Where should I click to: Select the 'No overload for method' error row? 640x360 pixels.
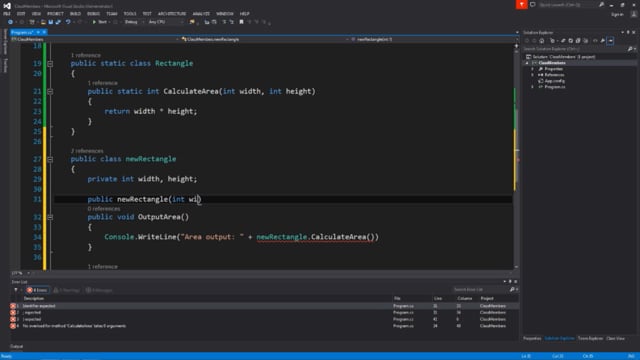click(264, 326)
